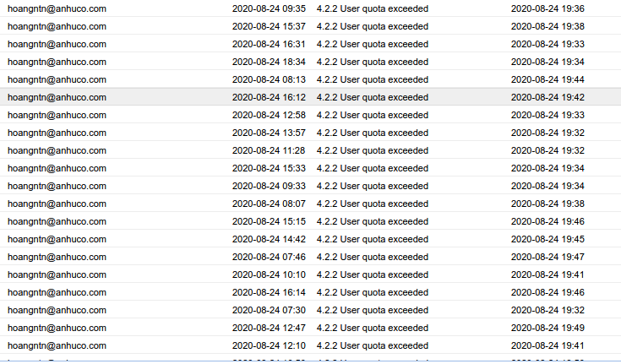621x364 pixels.
Task: Select the row with received time 09:33
Action: 311,186
